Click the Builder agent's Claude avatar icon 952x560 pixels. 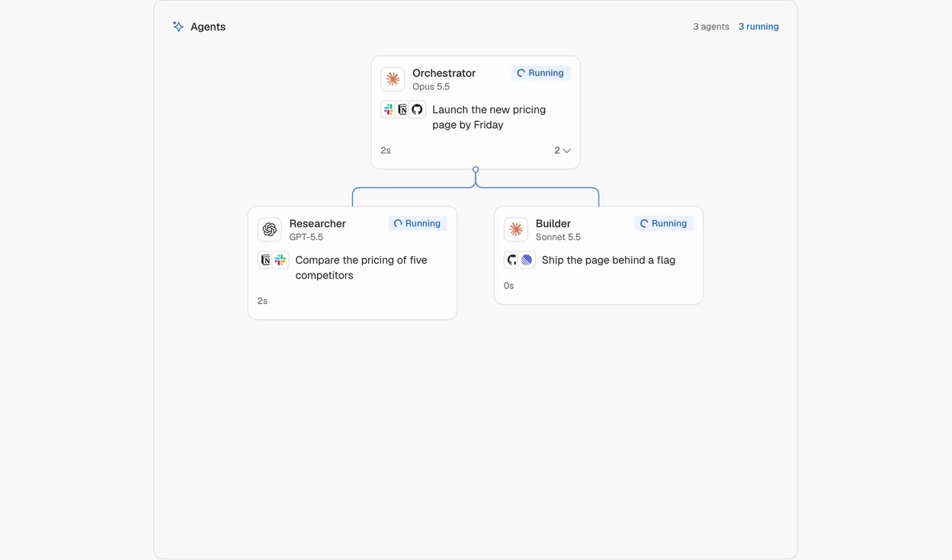click(516, 229)
